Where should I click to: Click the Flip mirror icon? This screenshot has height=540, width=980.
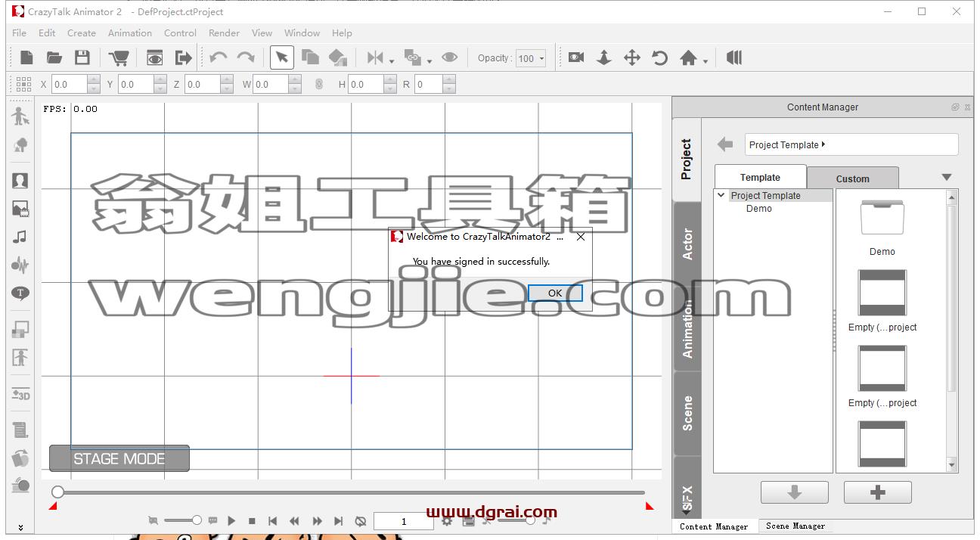375,57
